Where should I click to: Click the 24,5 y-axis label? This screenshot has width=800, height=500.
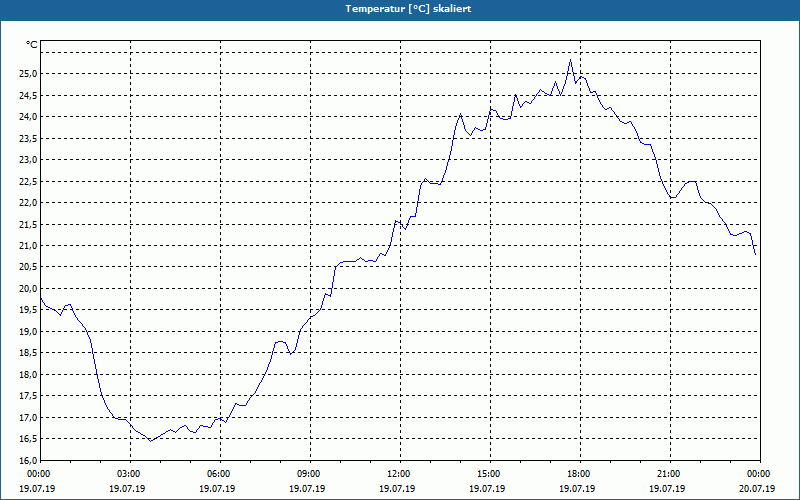click(x=28, y=95)
